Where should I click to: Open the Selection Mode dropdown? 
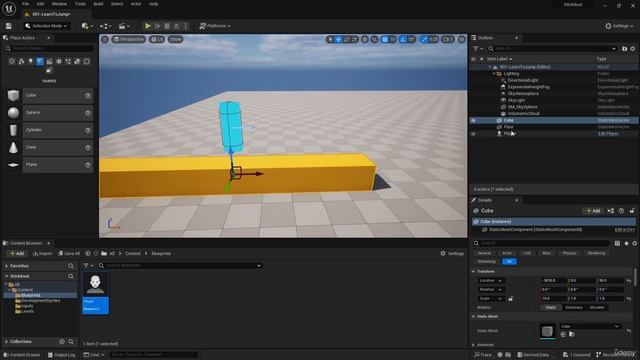pyautogui.click(x=46, y=26)
